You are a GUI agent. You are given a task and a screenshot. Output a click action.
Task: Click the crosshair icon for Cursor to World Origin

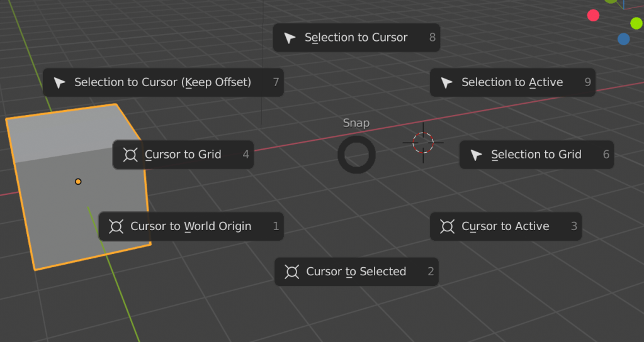click(116, 226)
